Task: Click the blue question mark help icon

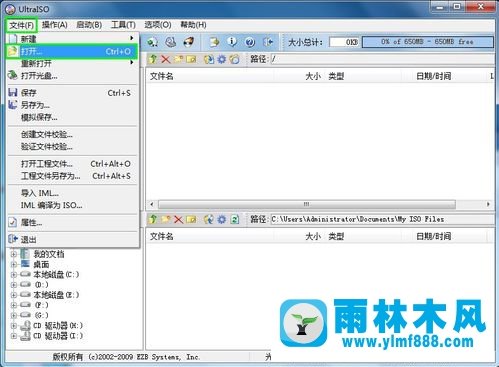Action: (250, 42)
